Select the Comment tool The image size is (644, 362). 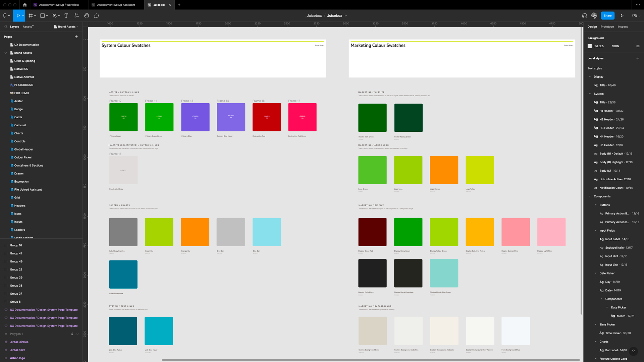tap(97, 15)
